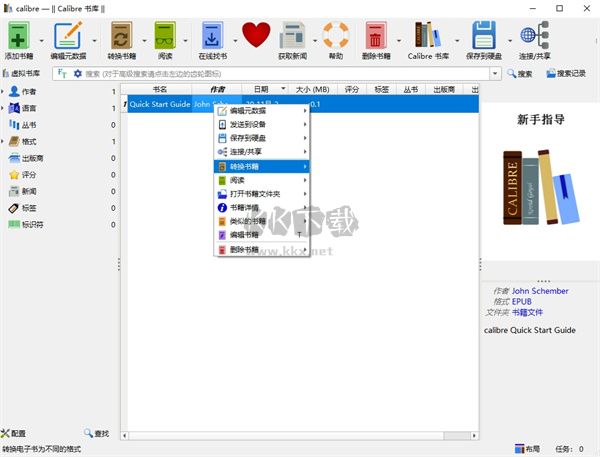Expand the 作者 (Authors) tree node

[4, 92]
